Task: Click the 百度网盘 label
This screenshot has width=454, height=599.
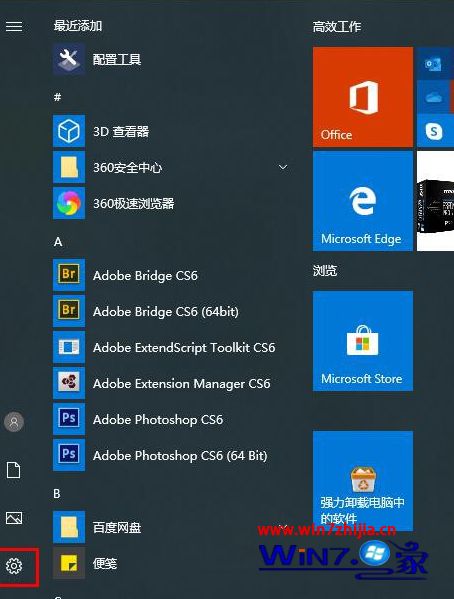Action: (x=117, y=527)
